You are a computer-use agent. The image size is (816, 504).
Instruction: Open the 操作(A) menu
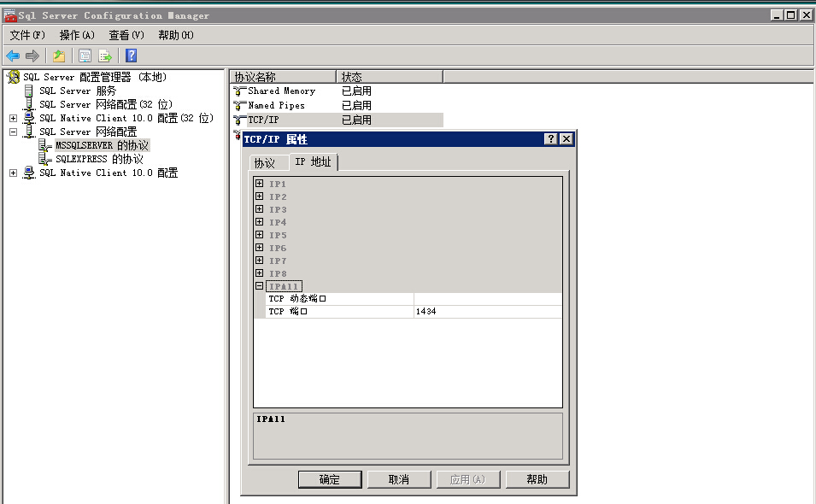click(x=77, y=35)
